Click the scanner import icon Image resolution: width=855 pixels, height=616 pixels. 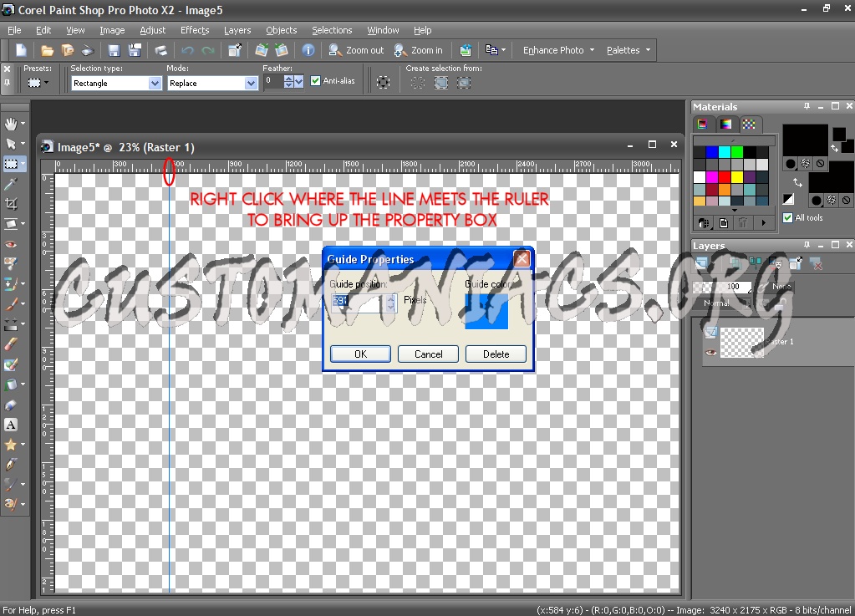pyautogui.click(x=88, y=50)
